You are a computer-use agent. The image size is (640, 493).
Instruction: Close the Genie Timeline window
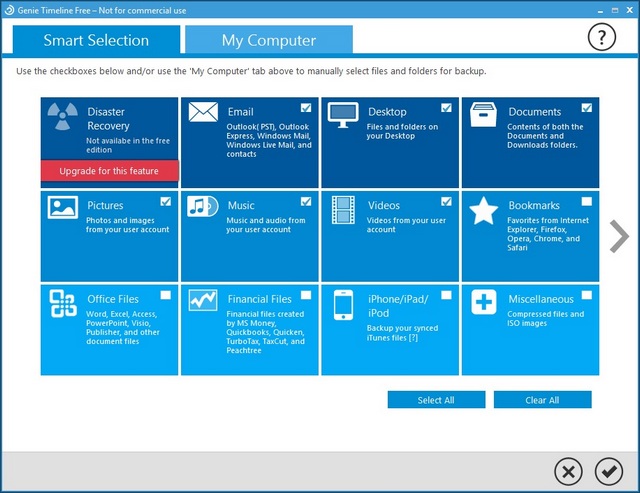[629, 11]
